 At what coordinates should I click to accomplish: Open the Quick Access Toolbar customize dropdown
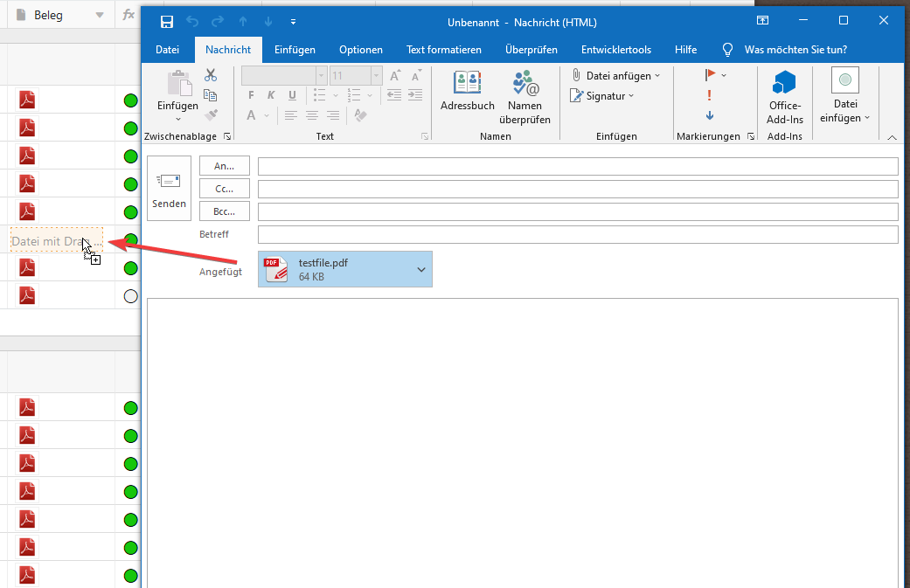tap(293, 22)
